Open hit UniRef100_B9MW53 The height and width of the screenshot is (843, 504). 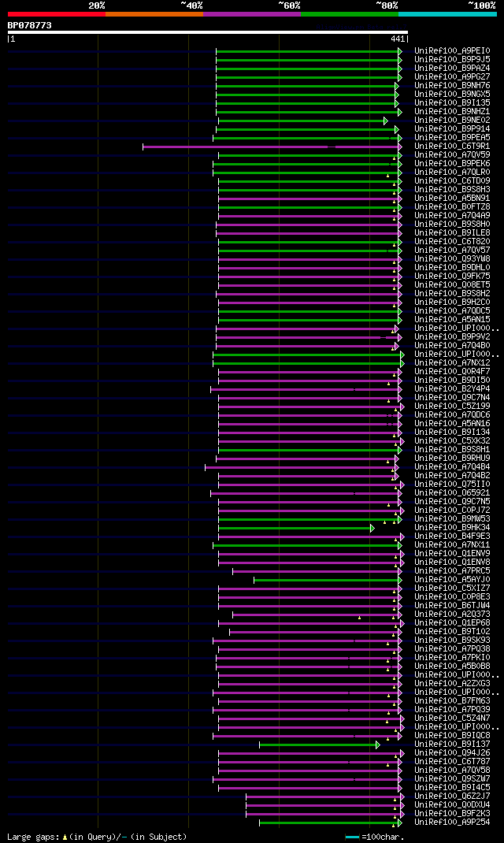pos(452,519)
